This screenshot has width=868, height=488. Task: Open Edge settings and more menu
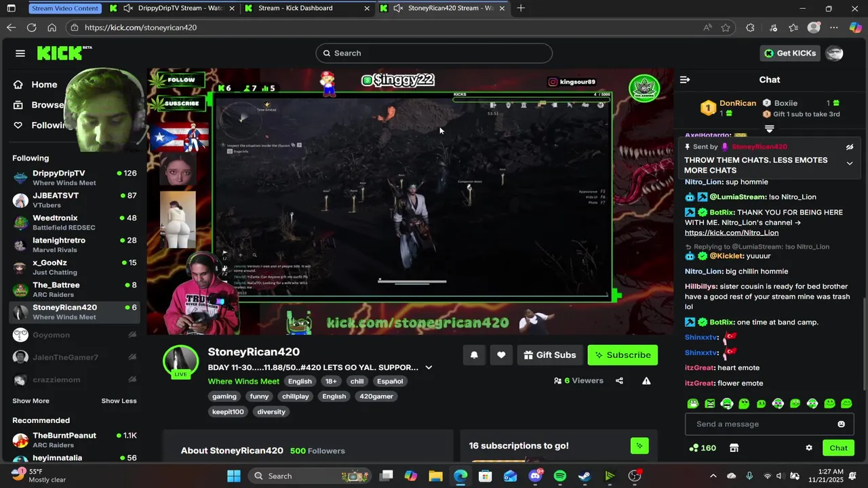[834, 28]
